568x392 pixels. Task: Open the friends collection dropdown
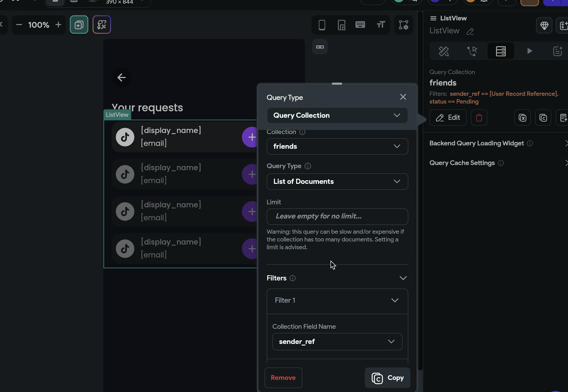[x=337, y=146]
